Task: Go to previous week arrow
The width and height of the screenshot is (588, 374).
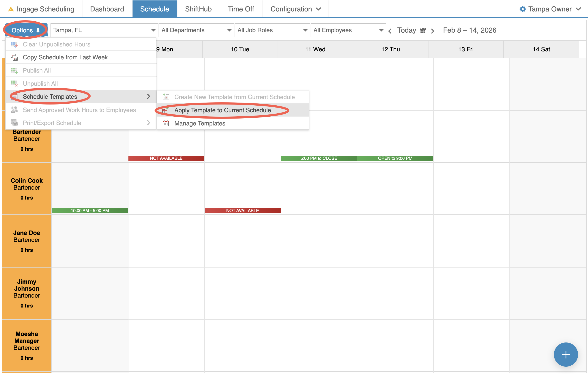Action: pyautogui.click(x=390, y=31)
